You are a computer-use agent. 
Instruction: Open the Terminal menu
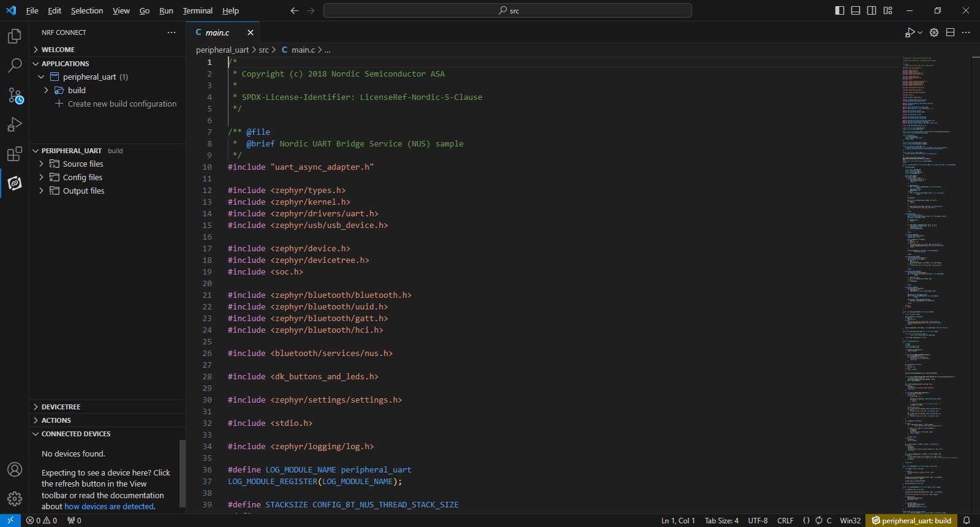197,10
